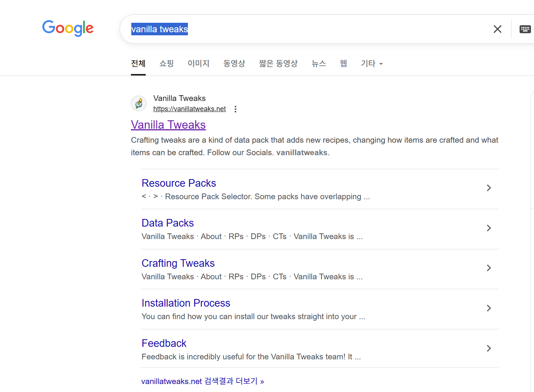
Task: Open the 동영상 tab
Action: coord(234,63)
